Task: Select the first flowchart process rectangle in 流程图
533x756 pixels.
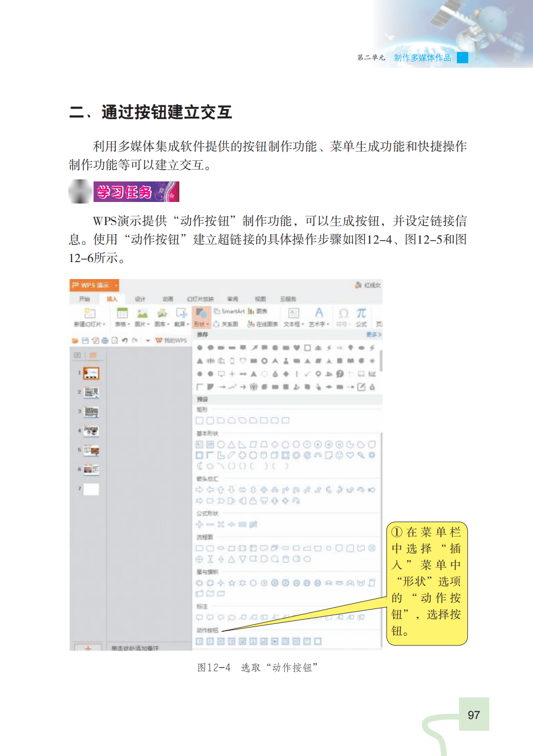Action: coord(199,548)
